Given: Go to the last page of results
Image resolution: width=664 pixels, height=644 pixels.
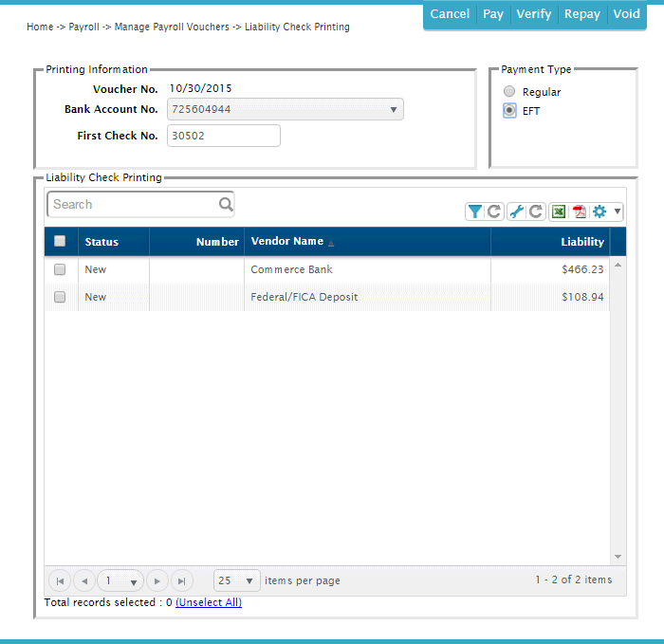Looking at the screenshot, I should point(182,580).
